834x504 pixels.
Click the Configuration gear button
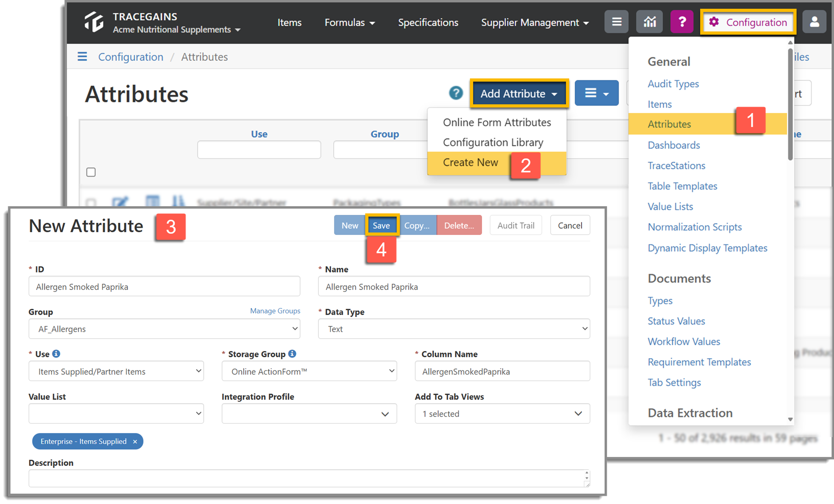748,22
